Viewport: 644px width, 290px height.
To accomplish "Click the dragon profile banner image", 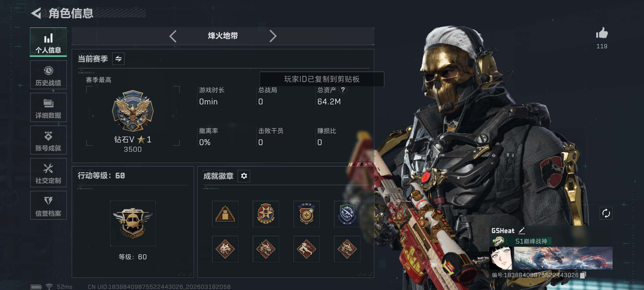I will click(563, 258).
